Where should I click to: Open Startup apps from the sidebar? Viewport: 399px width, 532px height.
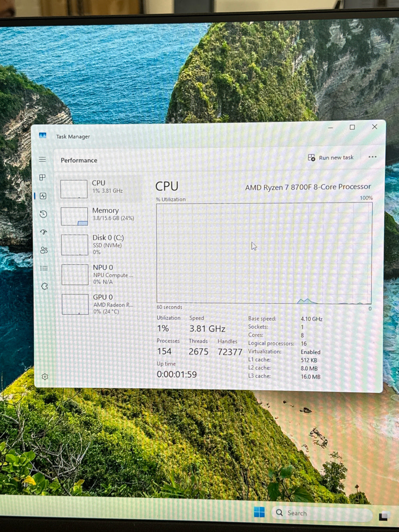point(44,232)
